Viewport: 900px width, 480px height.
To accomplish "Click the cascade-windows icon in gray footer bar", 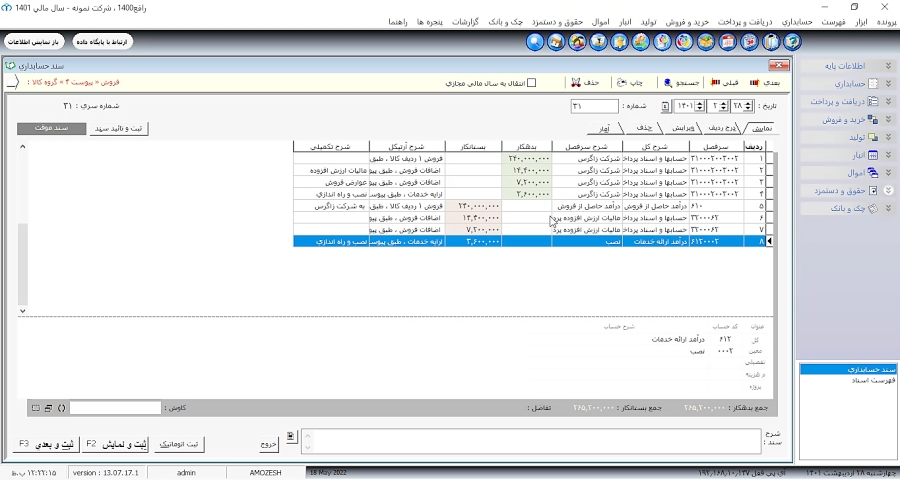I will (48, 408).
